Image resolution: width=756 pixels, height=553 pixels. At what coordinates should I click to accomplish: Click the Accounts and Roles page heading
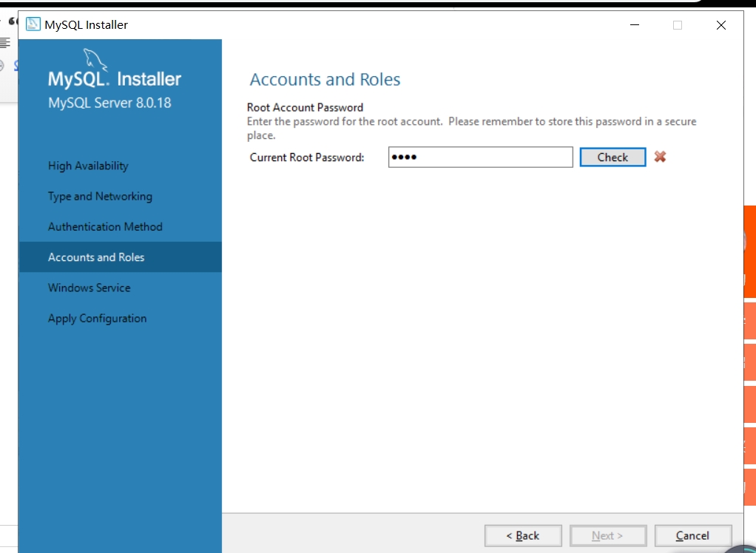tap(325, 80)
